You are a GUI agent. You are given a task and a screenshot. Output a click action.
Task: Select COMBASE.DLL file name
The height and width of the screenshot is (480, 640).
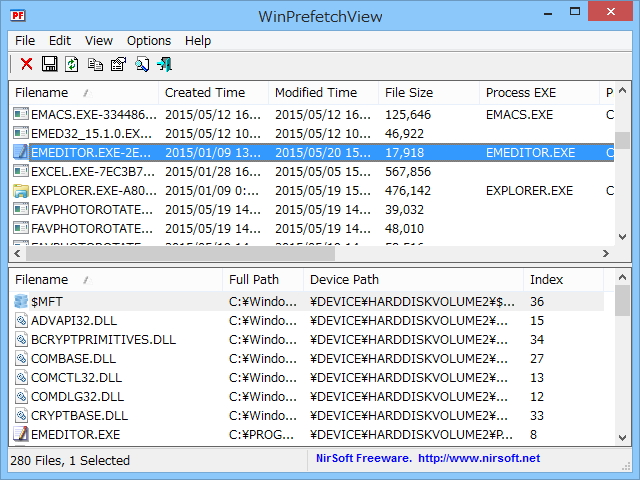pyautogui.click(x=73, y=358)
